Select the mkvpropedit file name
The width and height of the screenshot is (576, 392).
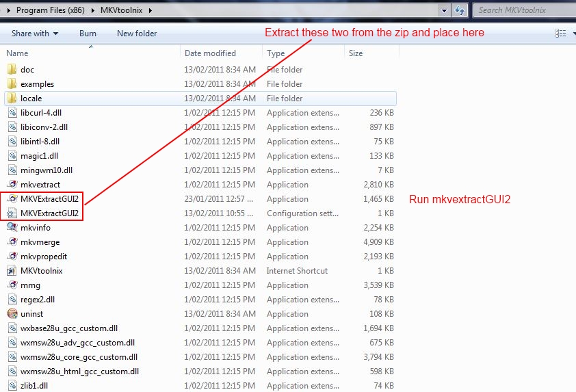coord(44,257)
